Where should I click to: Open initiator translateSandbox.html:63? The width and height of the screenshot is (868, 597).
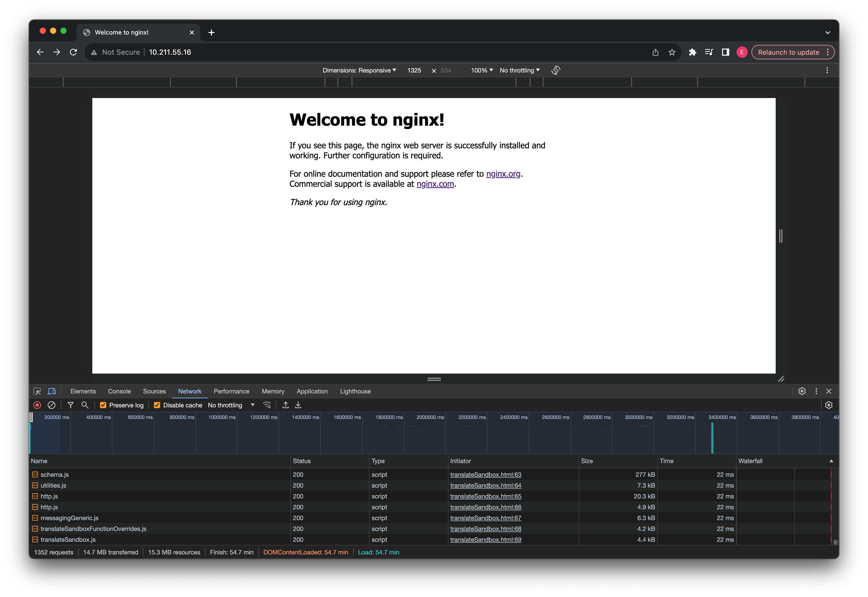pyautogui.click(x=486, y=475)
